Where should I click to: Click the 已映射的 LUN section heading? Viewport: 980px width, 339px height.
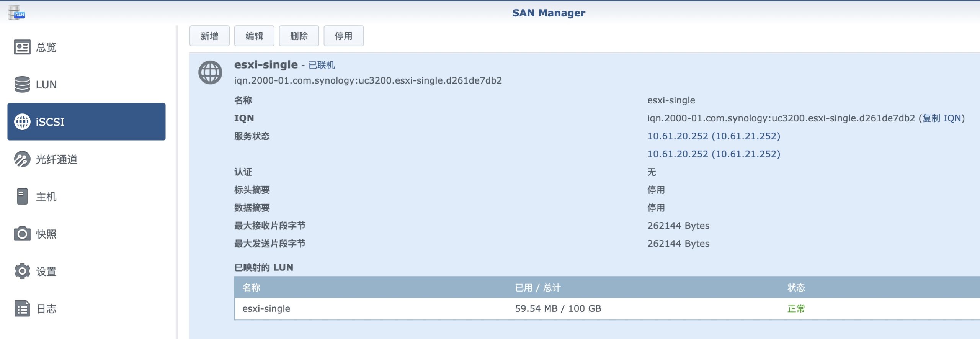(264, 267)
